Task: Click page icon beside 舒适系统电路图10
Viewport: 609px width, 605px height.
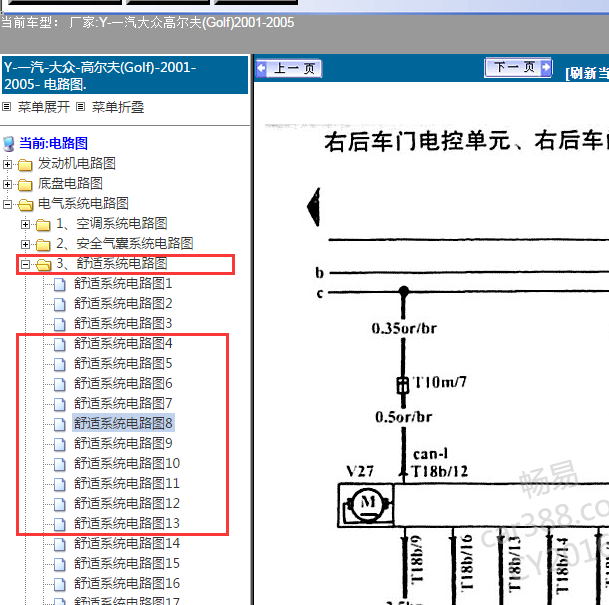Action: pos(59,464)
